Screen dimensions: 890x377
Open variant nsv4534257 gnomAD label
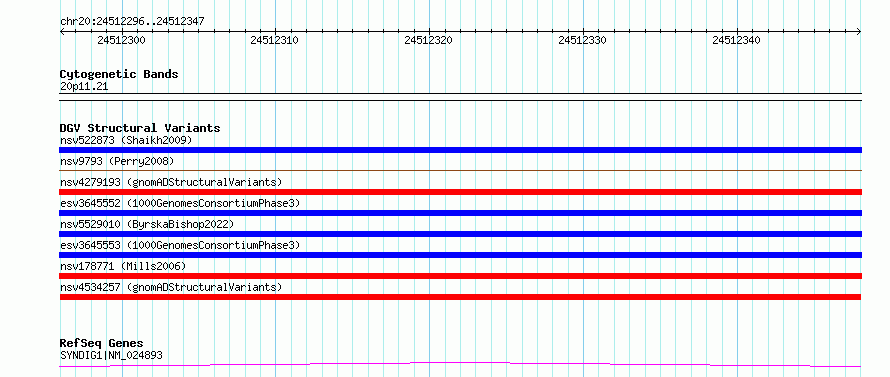pos(171,287)
